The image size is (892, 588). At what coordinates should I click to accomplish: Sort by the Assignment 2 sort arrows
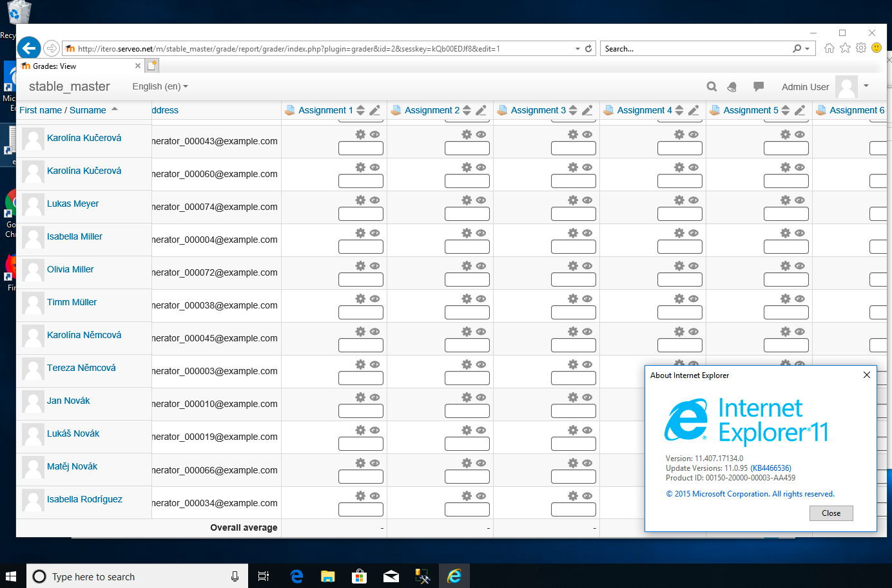coord(467,110)
